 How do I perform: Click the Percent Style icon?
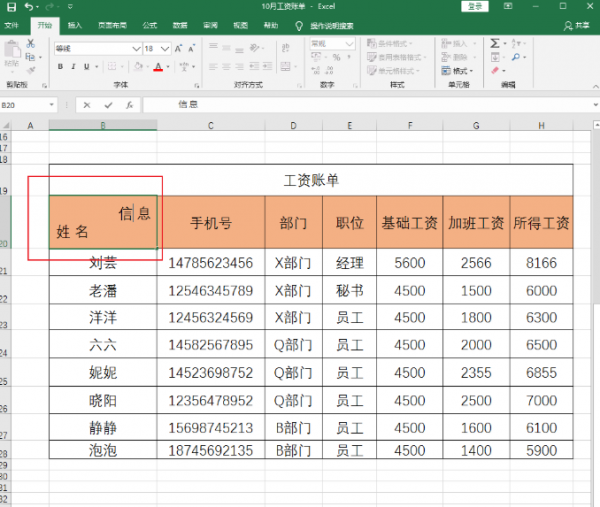(x=336, y=57)
